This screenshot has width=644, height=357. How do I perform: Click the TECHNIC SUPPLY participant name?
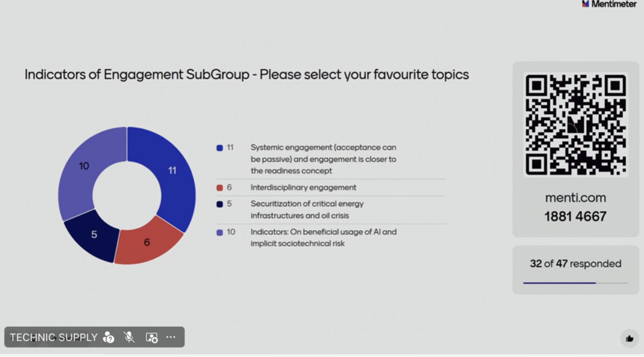point(53,338)
